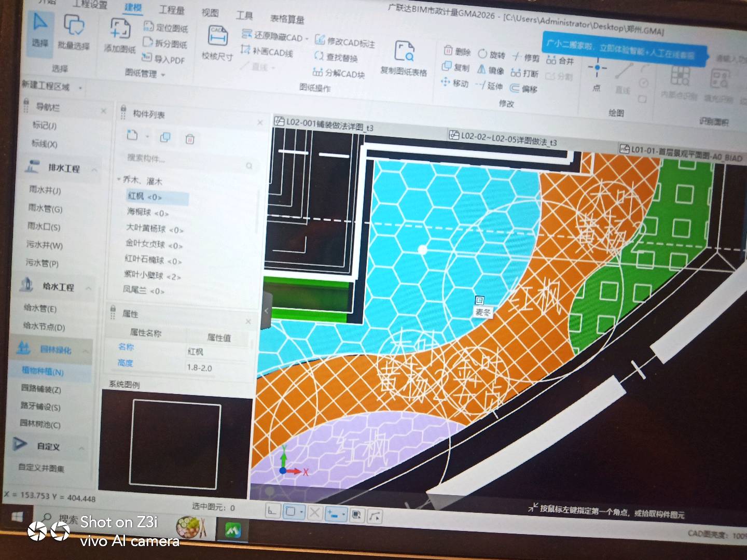Image resolution: width=747 pixels, height=560 pixels.
Task: Click 导入PDF import icon
Action: pos(163,59)
